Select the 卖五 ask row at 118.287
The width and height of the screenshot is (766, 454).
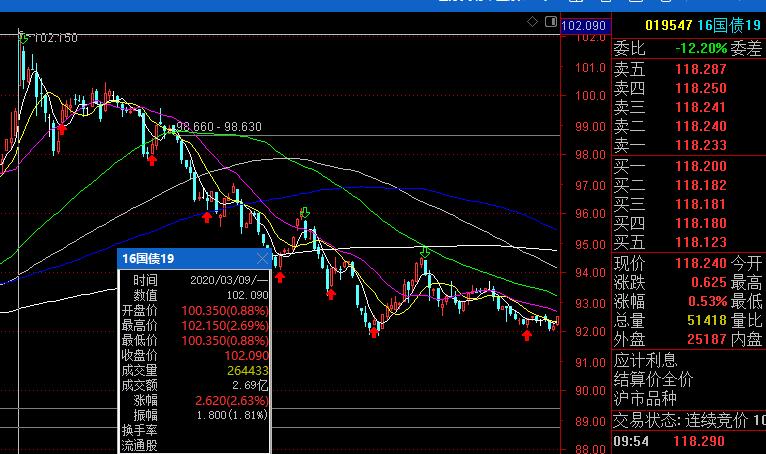click(x=686, y=69)
